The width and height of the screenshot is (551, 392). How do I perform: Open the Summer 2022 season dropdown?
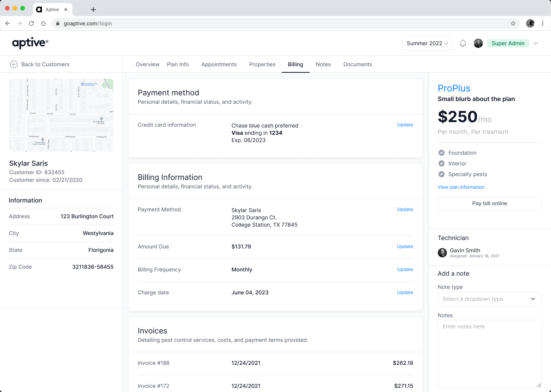point(427,43)
